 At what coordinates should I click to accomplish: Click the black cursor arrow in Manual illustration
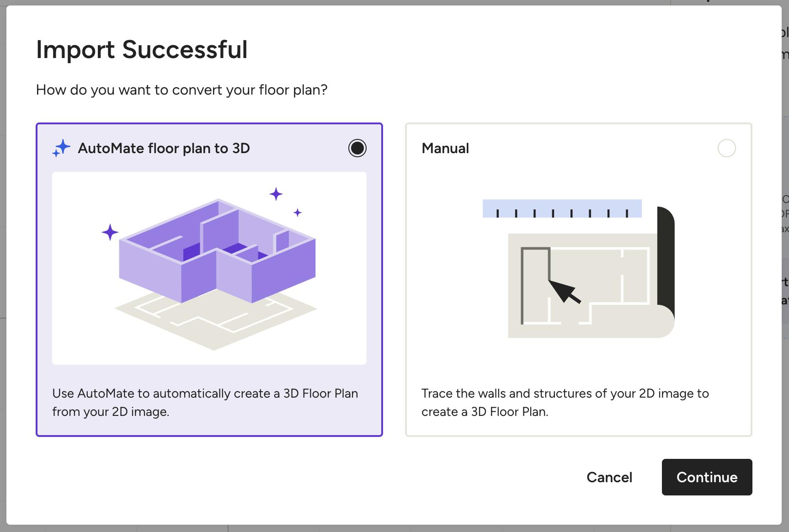[564, 291]
